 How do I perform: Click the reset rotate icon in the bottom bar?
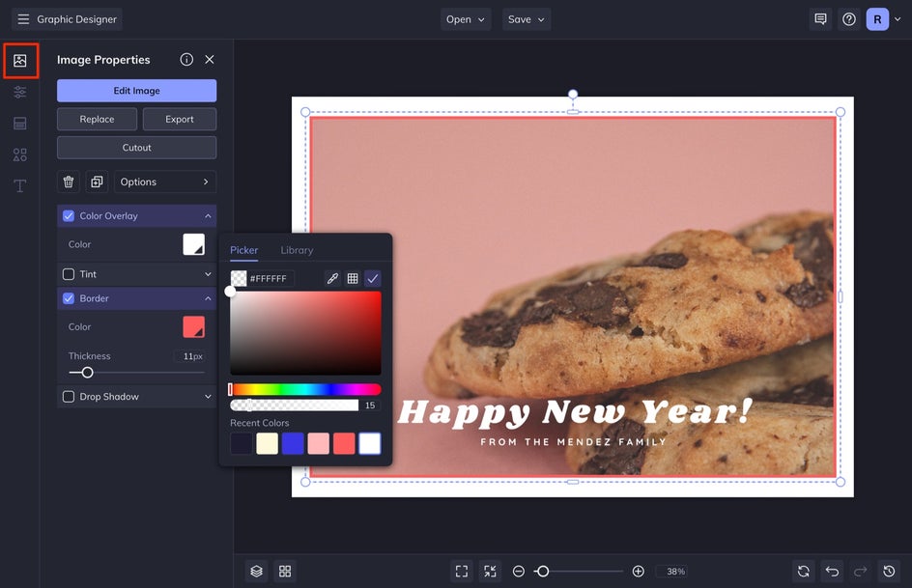(804, 572)
